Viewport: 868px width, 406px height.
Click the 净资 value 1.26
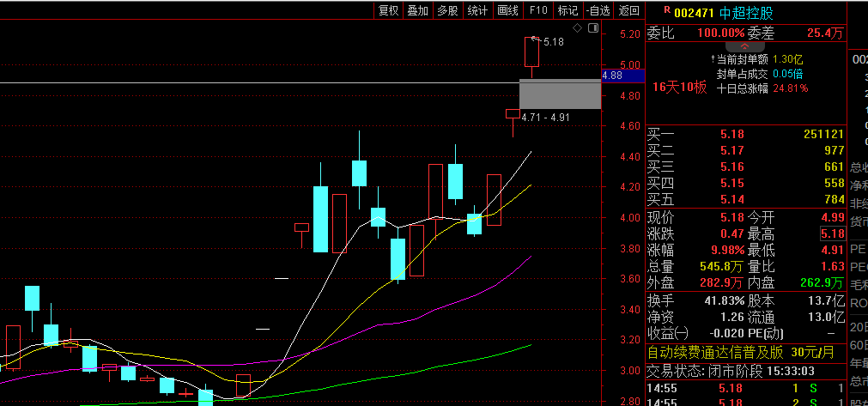pyautogui.click(x=731, y=318)
